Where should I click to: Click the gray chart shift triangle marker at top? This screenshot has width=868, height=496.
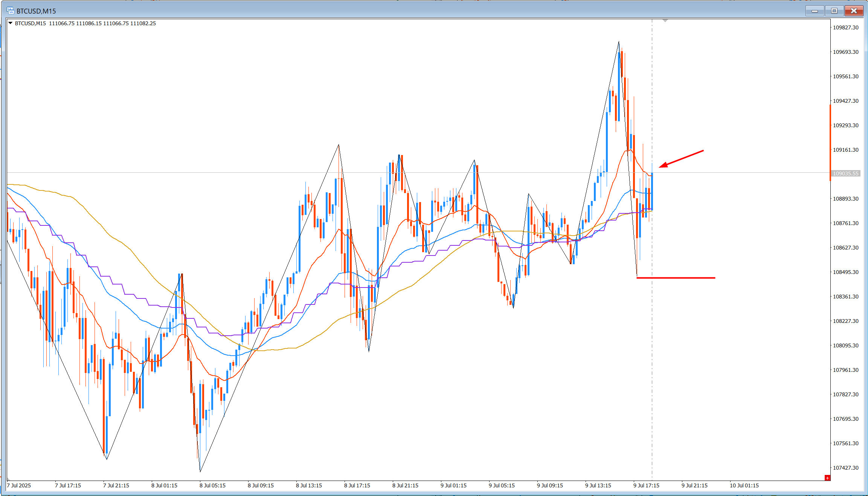click(x=665, y=21)
